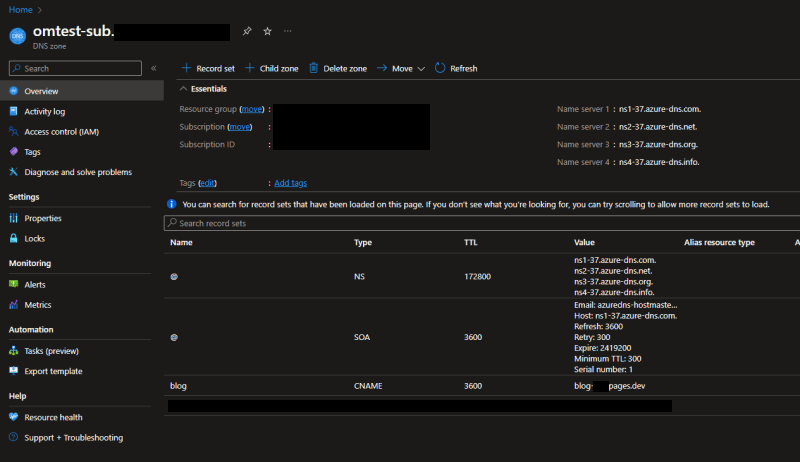Click move link beside Resource group

[x=252, y=109]
